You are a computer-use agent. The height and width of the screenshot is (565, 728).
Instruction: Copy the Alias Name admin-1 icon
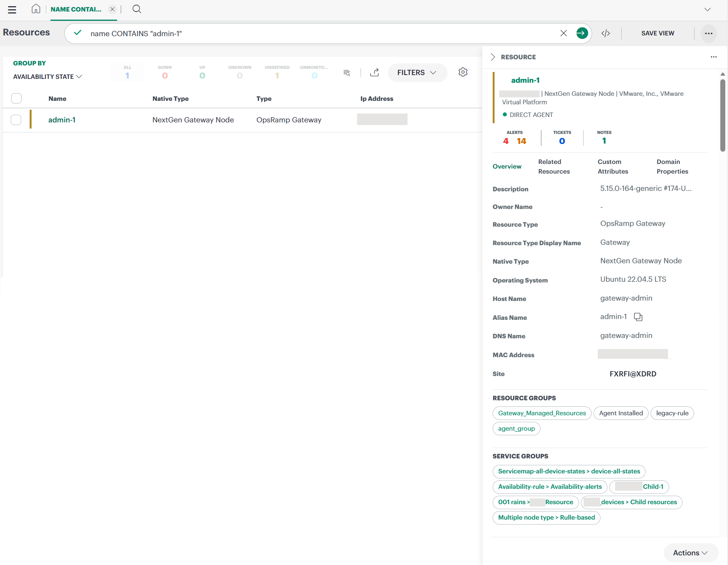[x=638, y=317]
